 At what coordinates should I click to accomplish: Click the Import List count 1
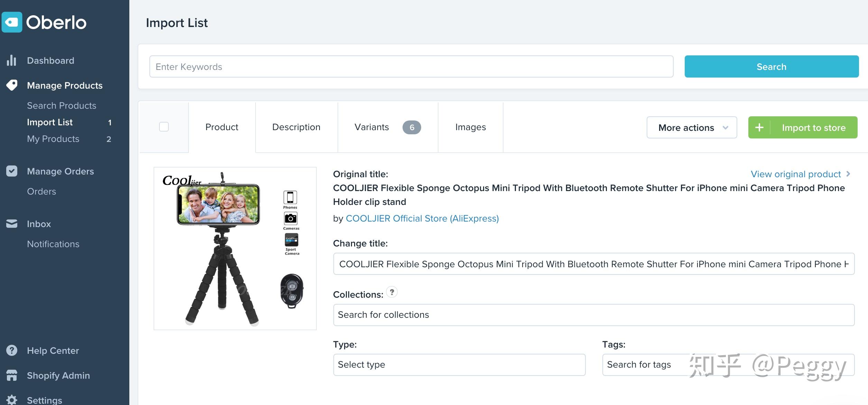pos(110,123)
